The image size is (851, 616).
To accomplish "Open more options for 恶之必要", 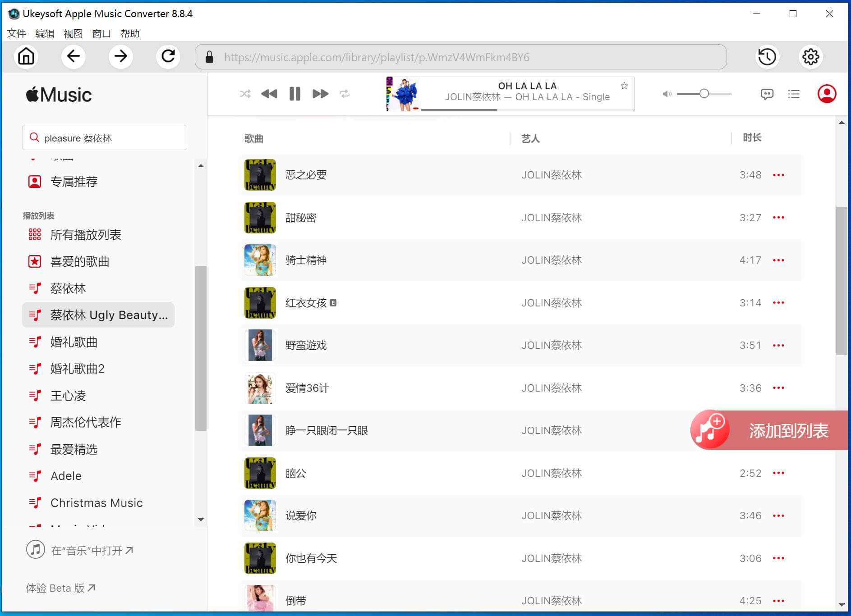I will pyautogui.click(x=778, y=175).
